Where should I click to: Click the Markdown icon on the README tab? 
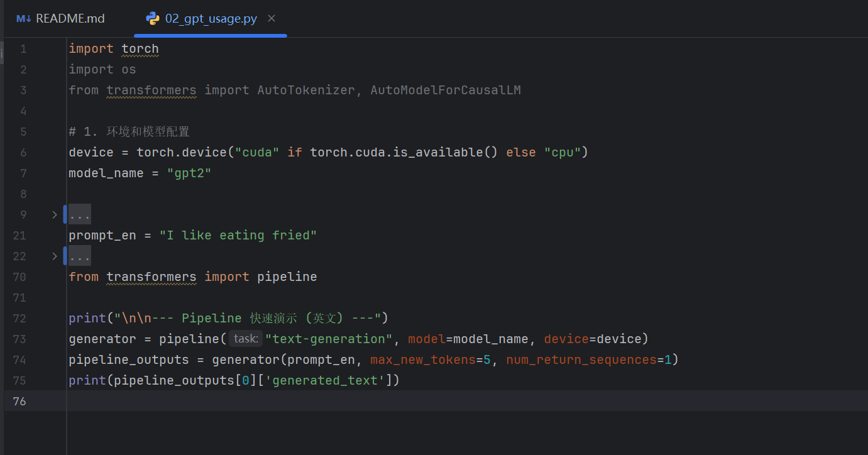pos(24,19)
